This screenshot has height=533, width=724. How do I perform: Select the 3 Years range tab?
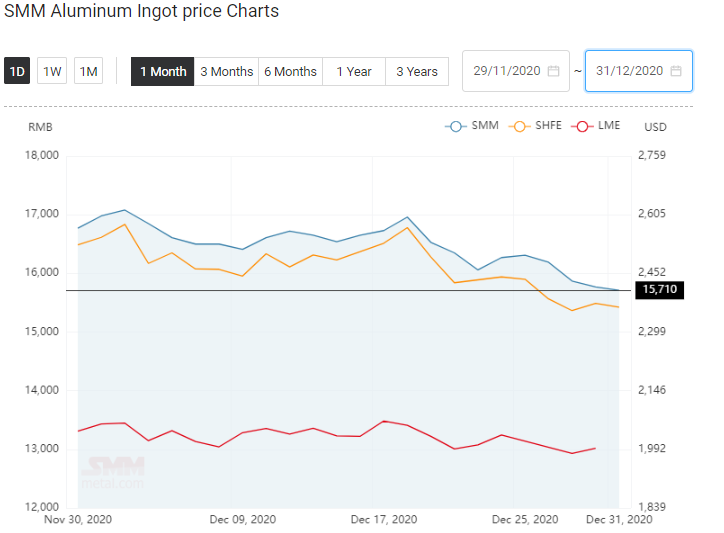[417, 72]
